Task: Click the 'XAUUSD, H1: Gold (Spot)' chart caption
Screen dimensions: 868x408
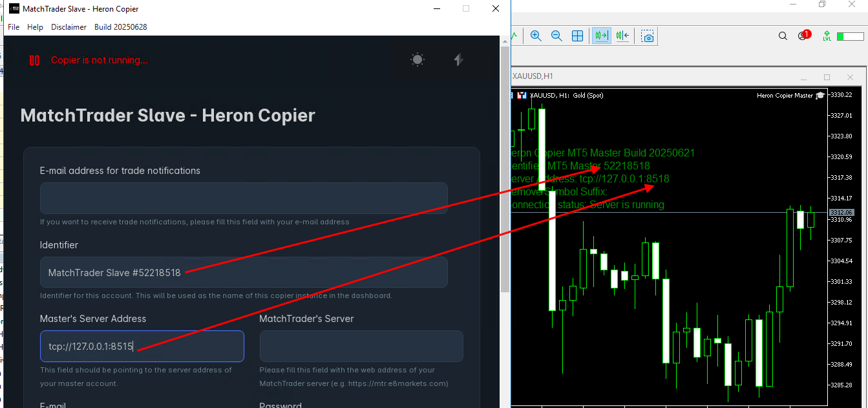Action: pos(567,96)
